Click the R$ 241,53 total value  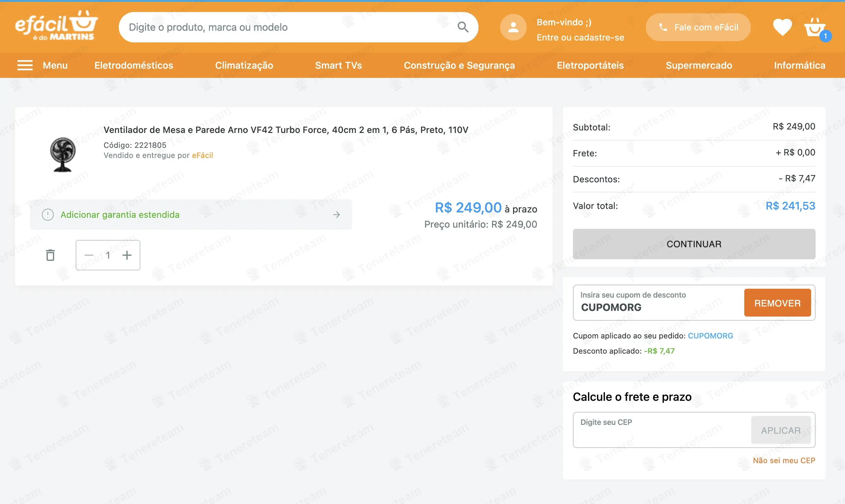(790, 206)
